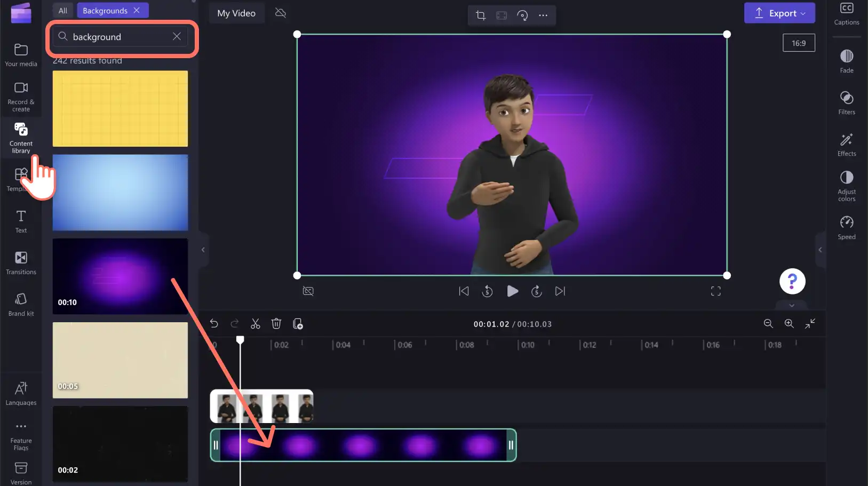Delete the selected clip with trash icon
Viewport: 868px width, 486px height.
tap(276, 324)
